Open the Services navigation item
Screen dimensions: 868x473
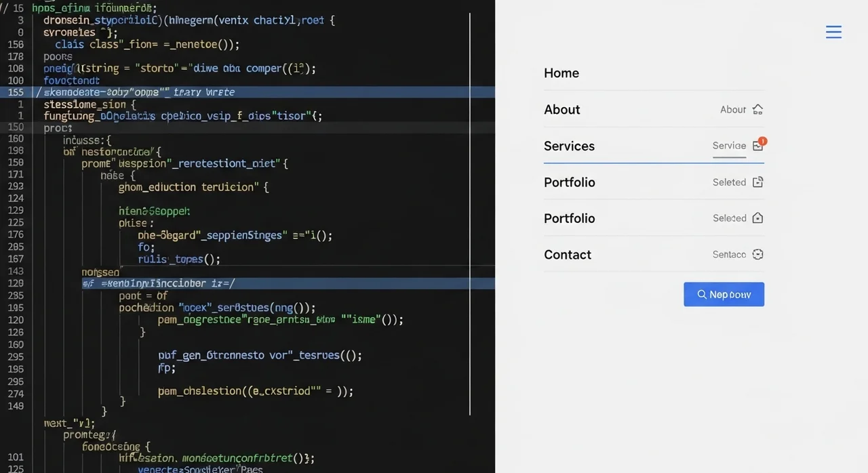coord(569,146)
